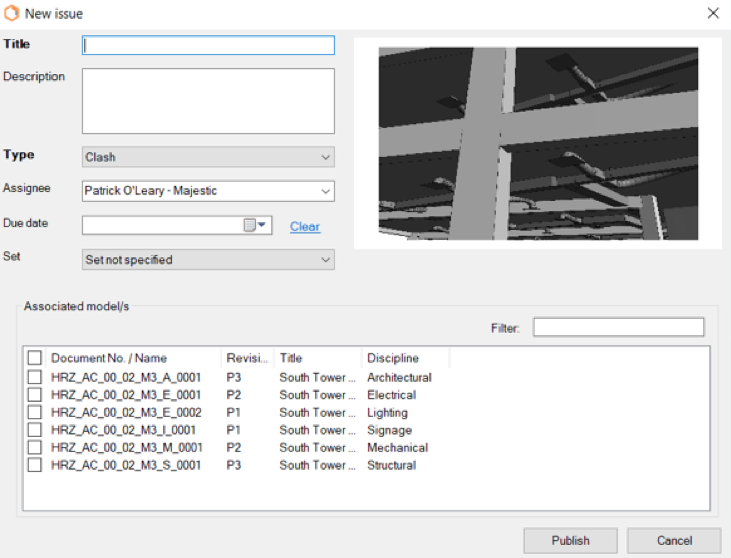Click the Clear due date link
The image size is (731, 558).
pyautogui.click(x=305, y=227)
